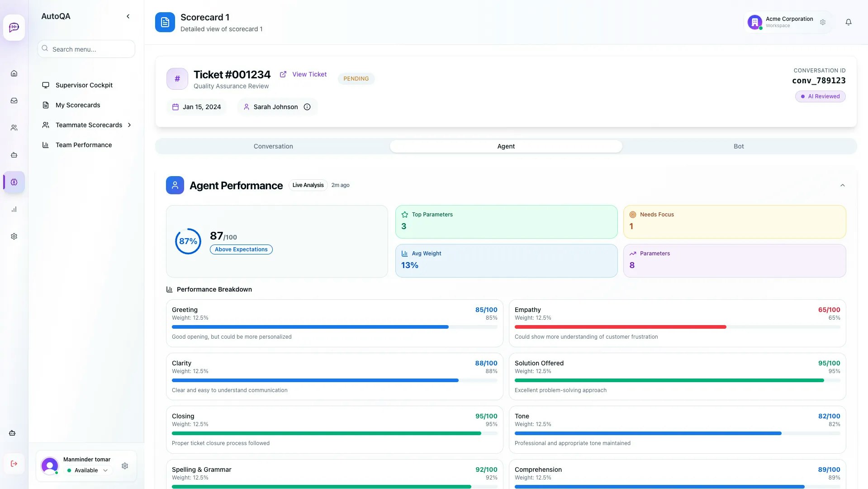The image size is (868, 489).
Task: Click the logout icon at sidebar bottom
Action: (x=14, y=464)
